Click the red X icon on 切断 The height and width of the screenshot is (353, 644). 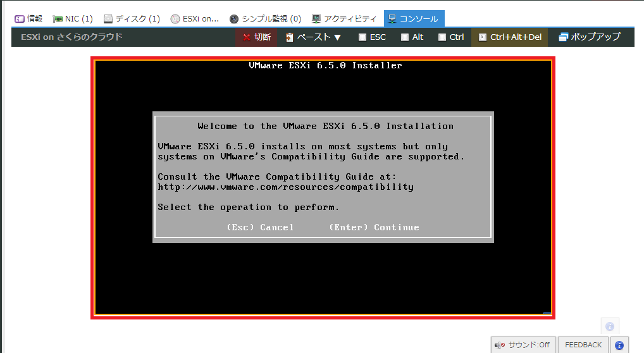pyautogui.click(x=247, y=37)
